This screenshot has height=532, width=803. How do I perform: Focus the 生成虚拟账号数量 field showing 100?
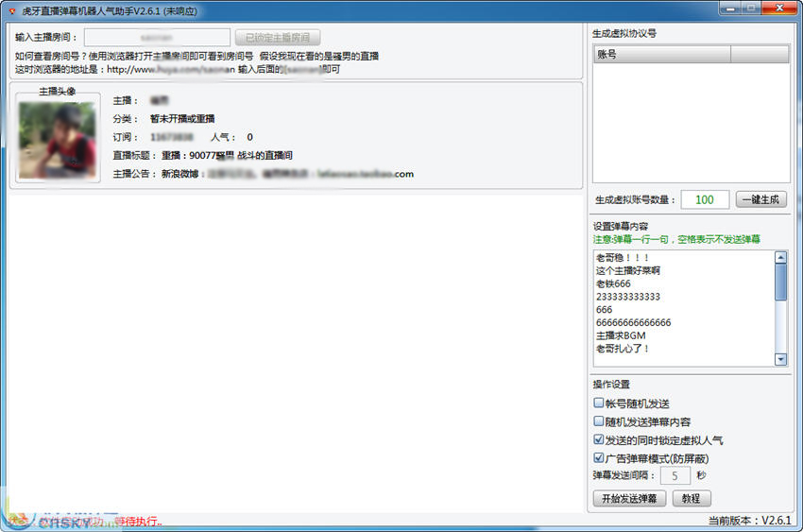click(705, 199)
